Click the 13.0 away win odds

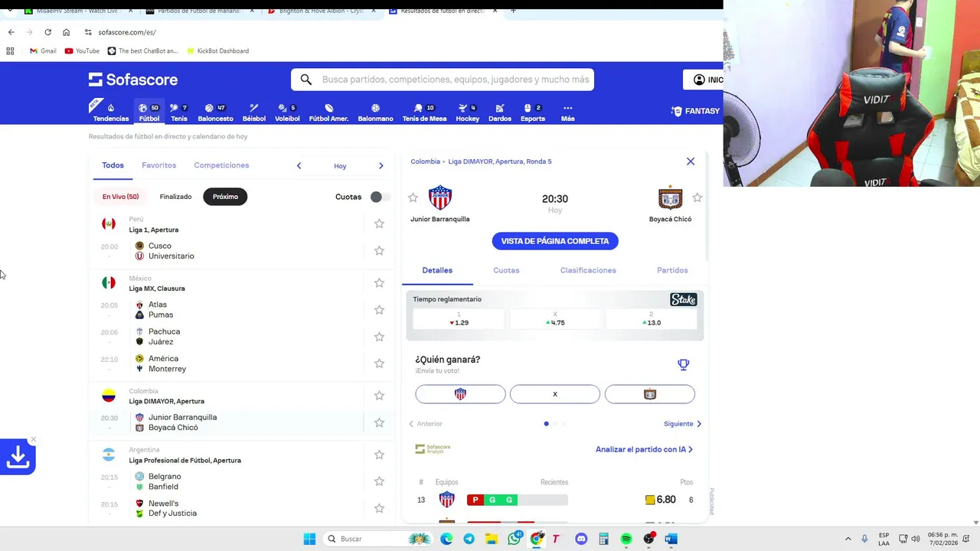[652, 318]
